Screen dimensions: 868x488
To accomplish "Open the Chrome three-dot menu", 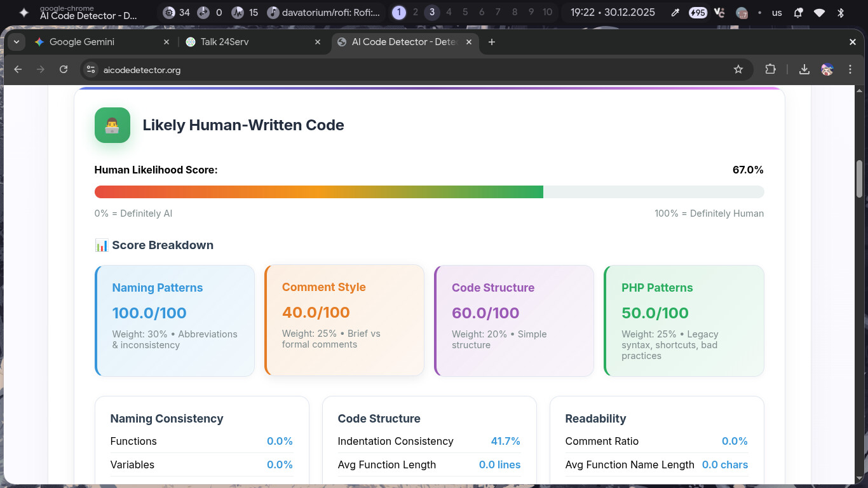I will click(850, 70).
